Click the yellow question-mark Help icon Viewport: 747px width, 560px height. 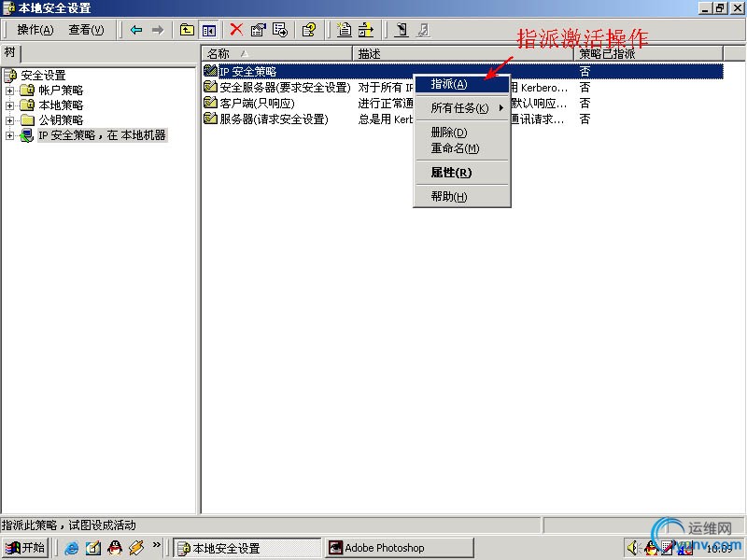click(309, 31)
